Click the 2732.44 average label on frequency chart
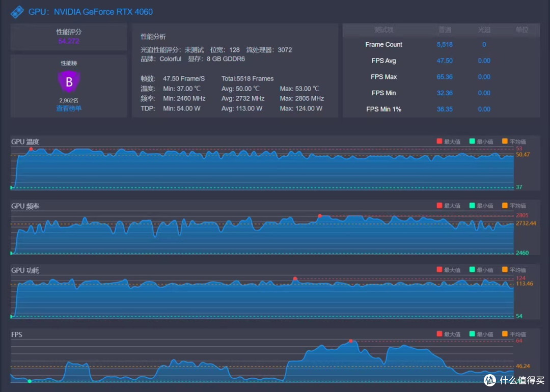 [526, 223]
